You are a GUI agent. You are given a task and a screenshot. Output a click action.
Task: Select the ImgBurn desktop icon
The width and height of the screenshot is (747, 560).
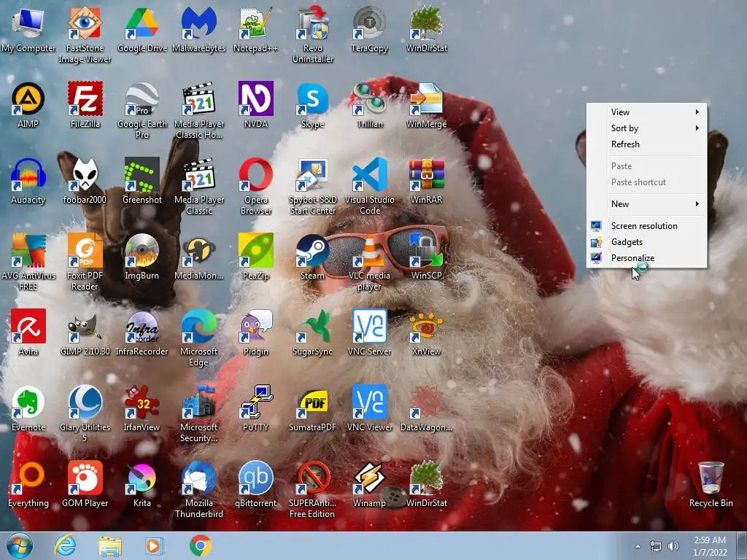(142, 257)
